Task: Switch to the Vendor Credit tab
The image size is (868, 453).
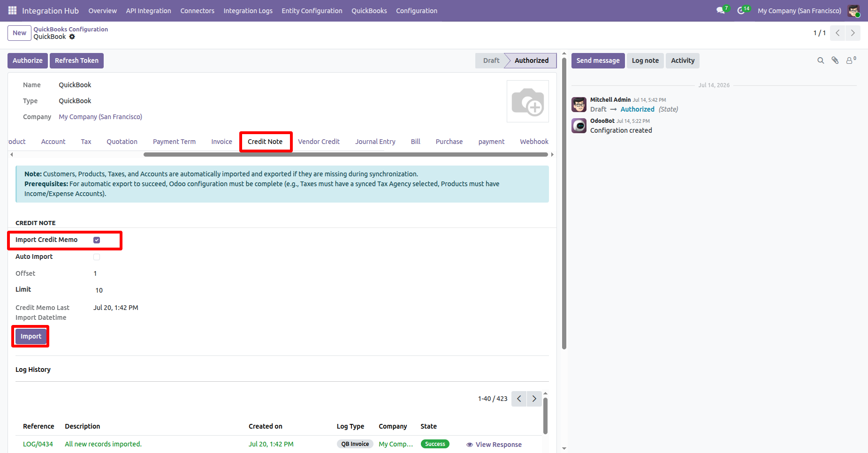Action: click(x=319, y=142)
